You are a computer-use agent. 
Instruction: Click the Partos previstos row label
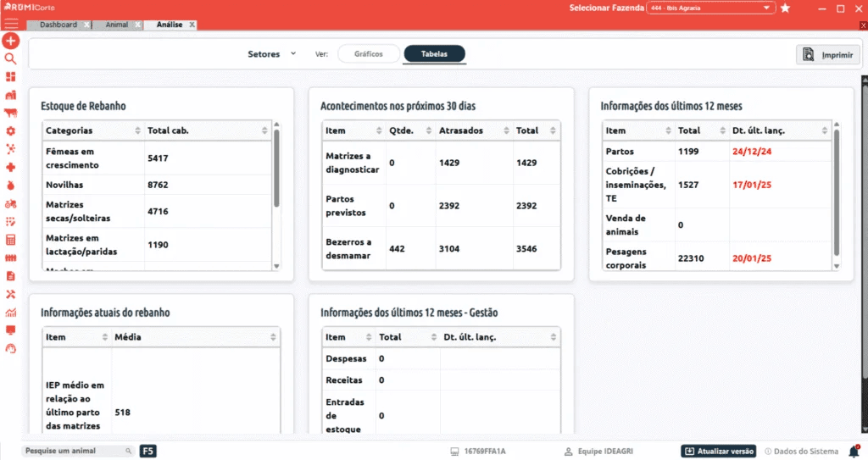tap(346, 205)
